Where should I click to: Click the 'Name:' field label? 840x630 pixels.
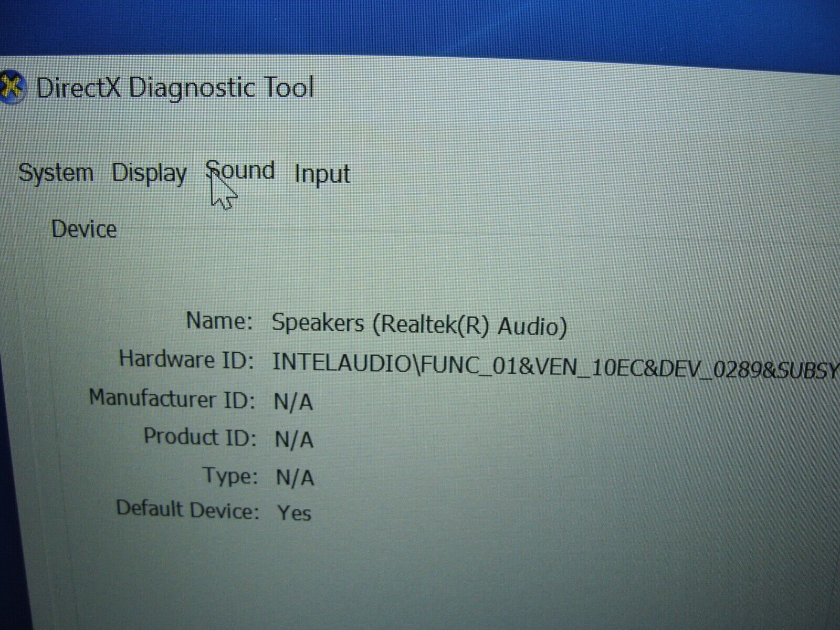pos(220,320)
